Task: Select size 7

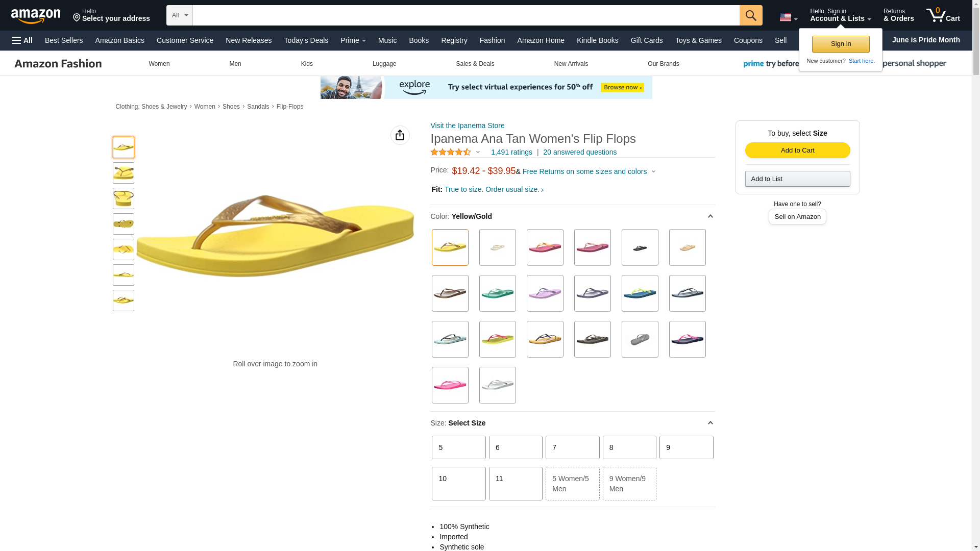Action: pyautogui.click(x=573, y=447)
